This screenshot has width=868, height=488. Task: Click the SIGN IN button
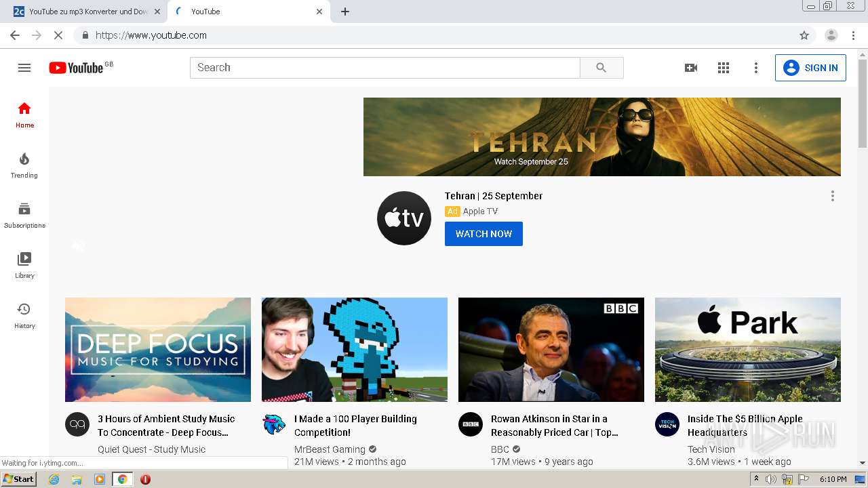(x=810, y=68)
